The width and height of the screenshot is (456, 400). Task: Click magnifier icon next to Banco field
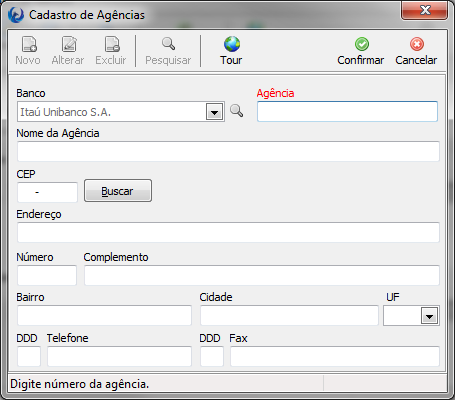click(x=236, y=111)
